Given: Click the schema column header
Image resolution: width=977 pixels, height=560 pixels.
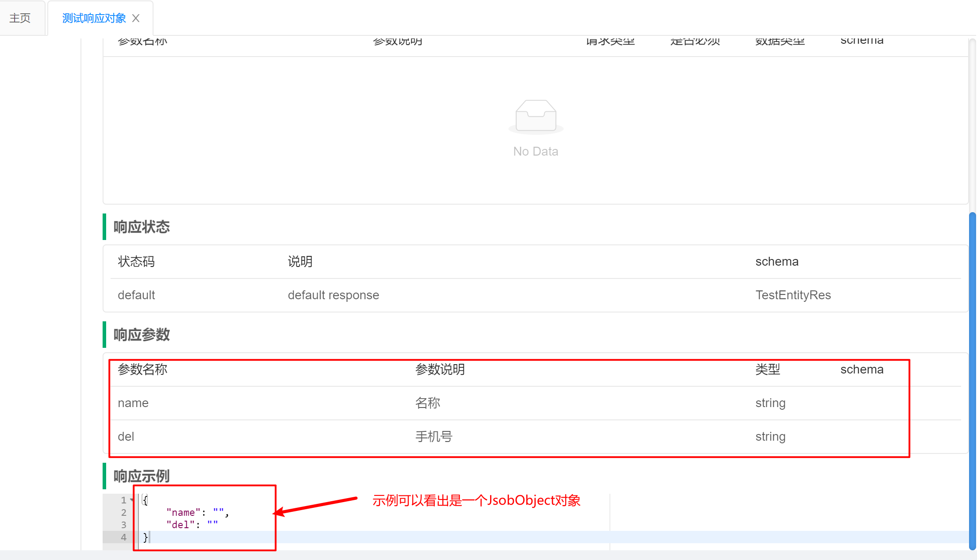Looking at the screenshot, I should click(862, 370).
